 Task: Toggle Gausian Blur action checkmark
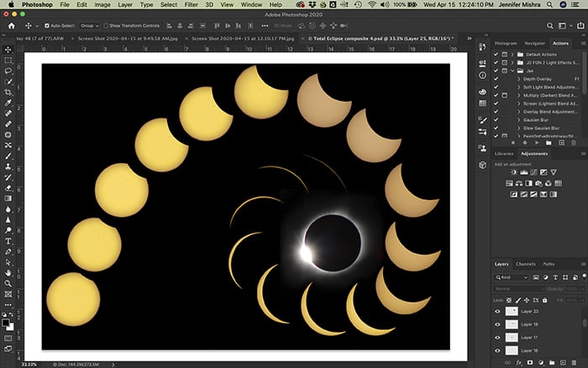pyautogui.click(x=496, y=120)
